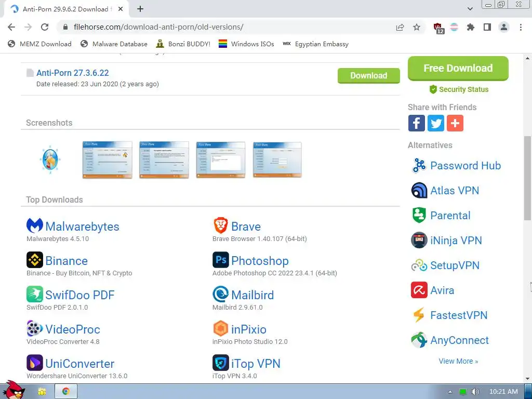Open a new tab
Viewport: 532px width, 399px height.
140,9
